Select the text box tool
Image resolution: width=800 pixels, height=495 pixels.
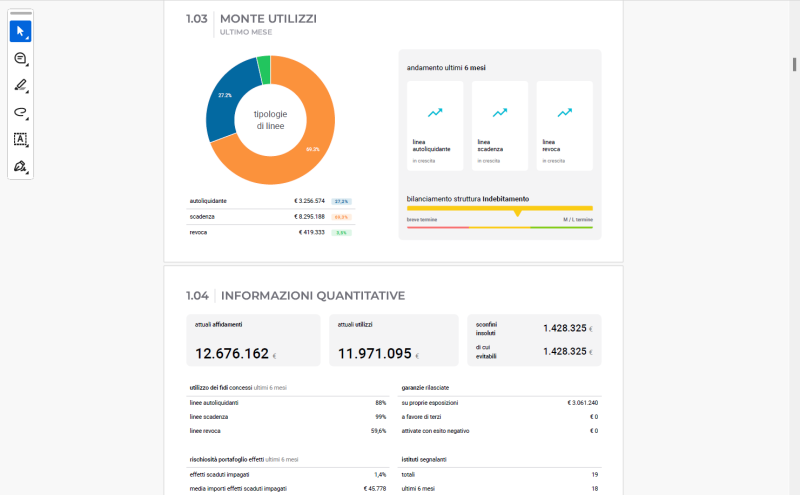click(x=21, y=139)
